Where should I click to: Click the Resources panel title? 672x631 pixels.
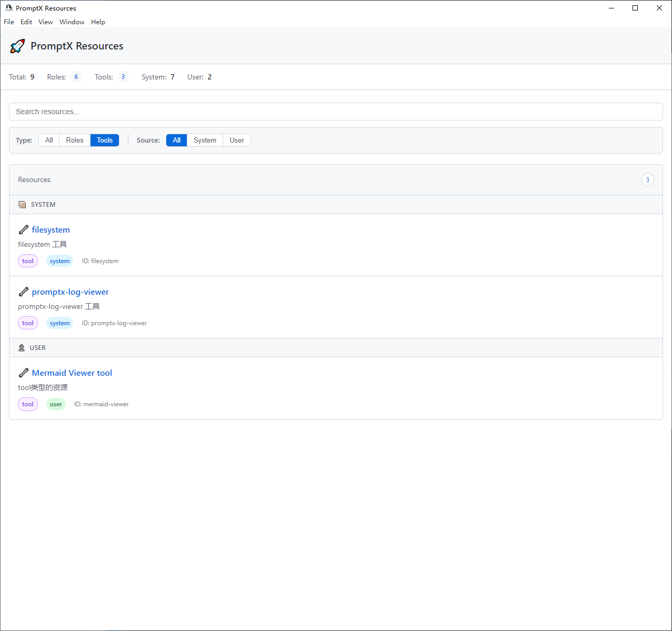coord(34,180)
